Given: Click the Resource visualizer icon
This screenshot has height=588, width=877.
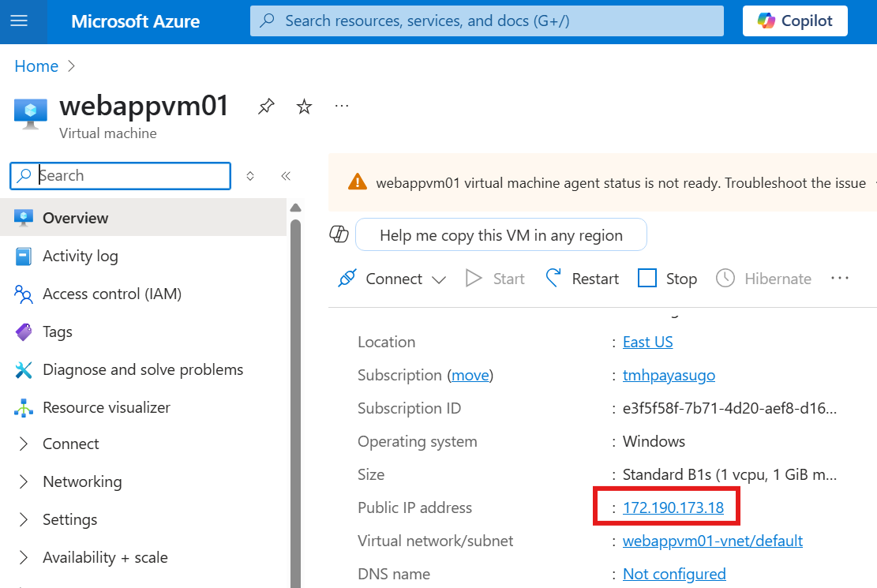Looking at the screenshot, I should 24,408.
